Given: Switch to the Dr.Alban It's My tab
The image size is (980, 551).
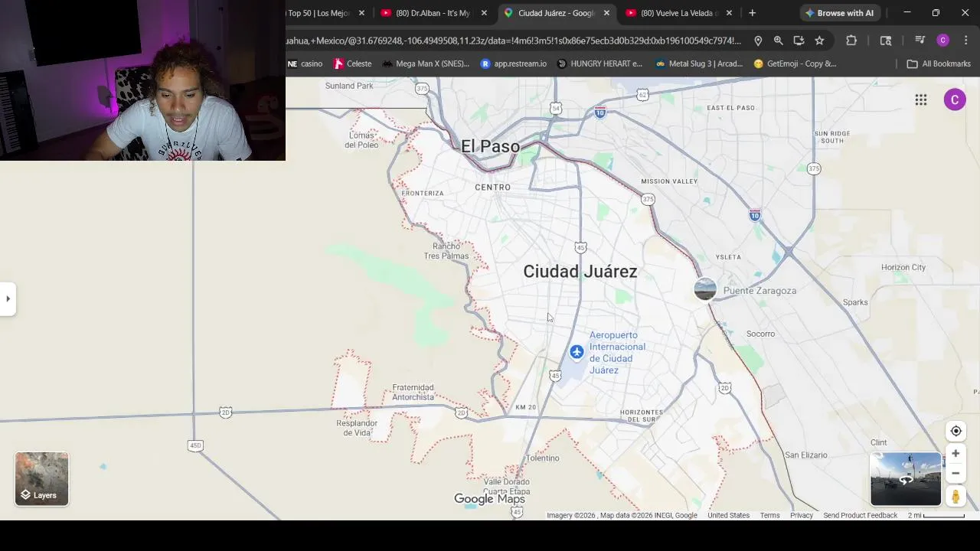Looking at the screenshot, I should click(434, 13).
